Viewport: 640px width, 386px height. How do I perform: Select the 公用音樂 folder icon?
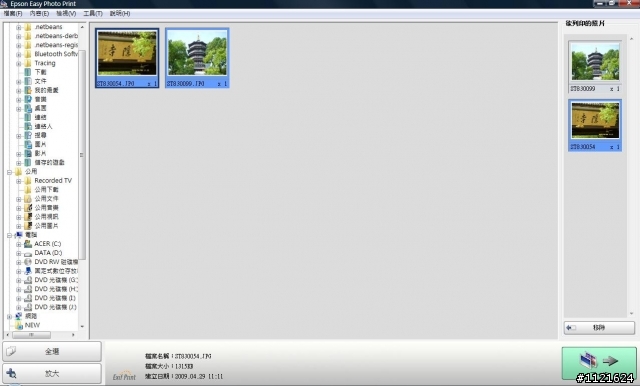pos(28,208)
